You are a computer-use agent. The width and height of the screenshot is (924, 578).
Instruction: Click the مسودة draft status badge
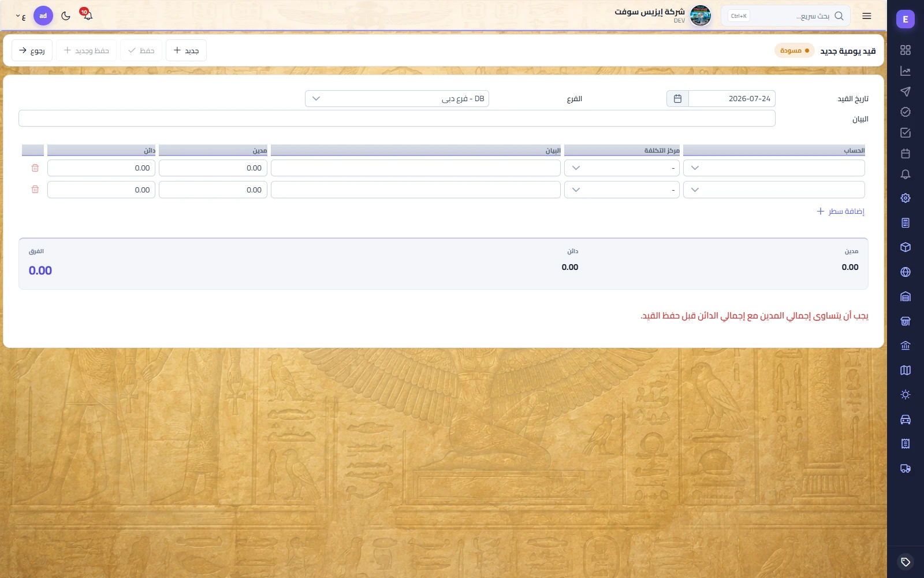(x=795, y=51)
